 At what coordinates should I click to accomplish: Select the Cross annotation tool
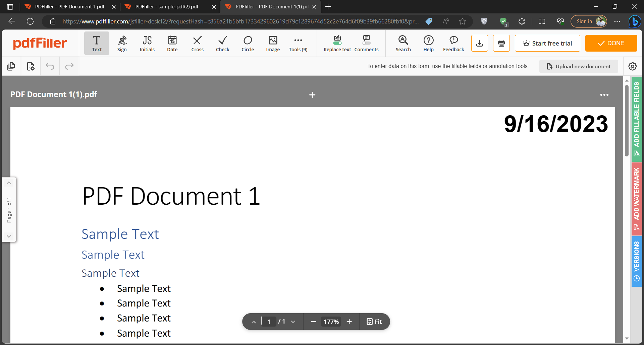pyautogui.click(x=197, y=43)
